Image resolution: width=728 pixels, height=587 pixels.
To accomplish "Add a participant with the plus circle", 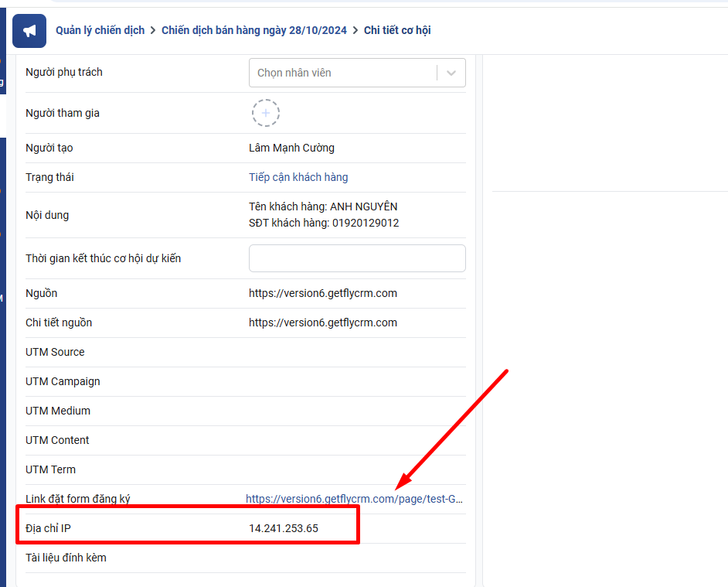I will (x=265, y=113).
